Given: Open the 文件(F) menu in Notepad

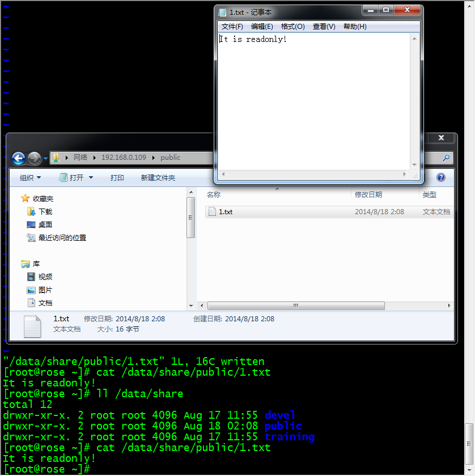Looking at the screenshot, I should 232,27.
